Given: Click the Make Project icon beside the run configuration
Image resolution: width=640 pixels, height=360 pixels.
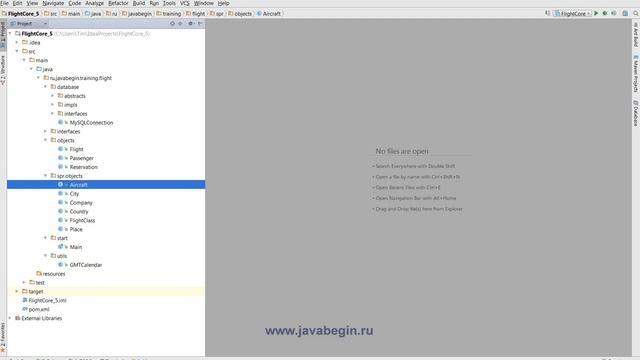Looking at the screenshot, I should pyautogui.click(x=547, y=13).
